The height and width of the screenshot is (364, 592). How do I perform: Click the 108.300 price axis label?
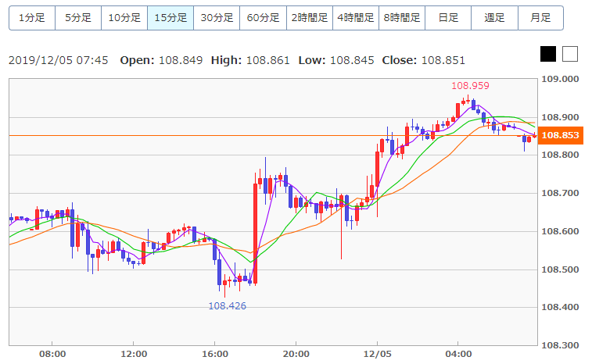tap(560, 345)
